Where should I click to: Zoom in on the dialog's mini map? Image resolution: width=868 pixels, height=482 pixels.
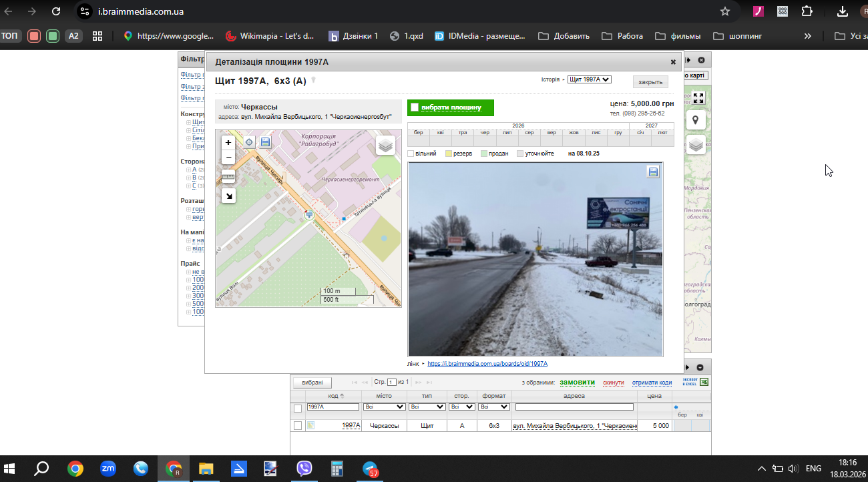click(x=228, y=142)
